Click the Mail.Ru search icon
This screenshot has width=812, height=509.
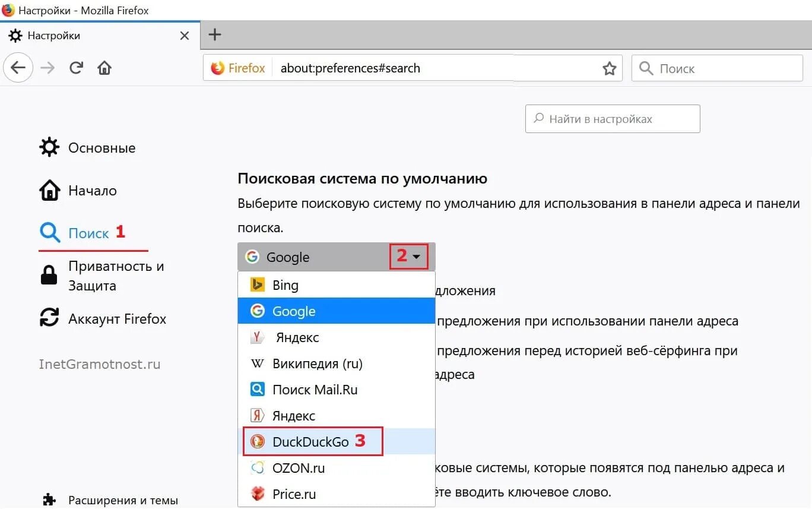click(x=257, y=390)
